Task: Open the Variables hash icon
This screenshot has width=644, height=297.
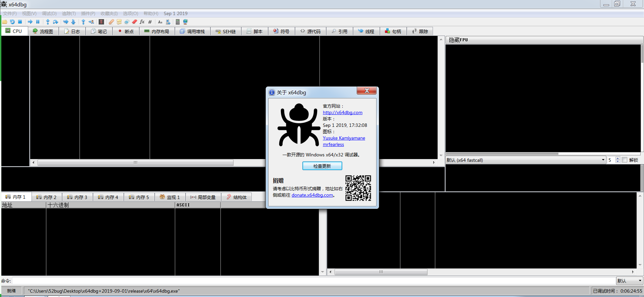Action: pos(150,22)
